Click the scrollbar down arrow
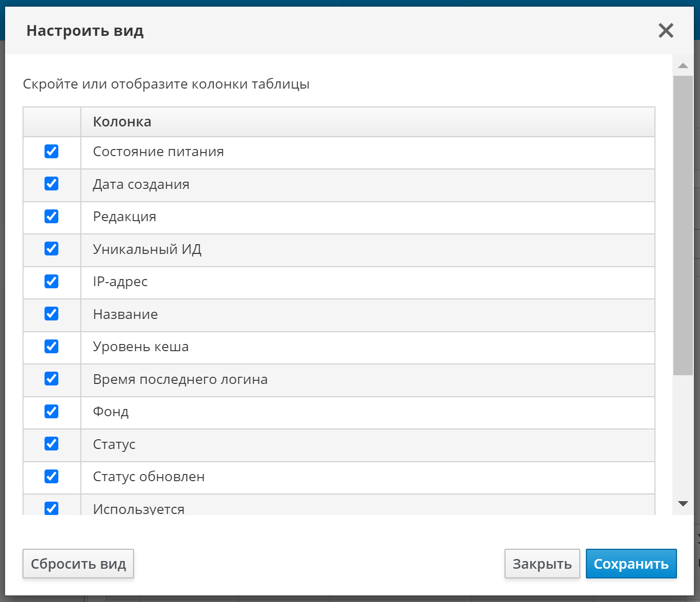Screen dimensions: 700x602 [x=683, y=504]
